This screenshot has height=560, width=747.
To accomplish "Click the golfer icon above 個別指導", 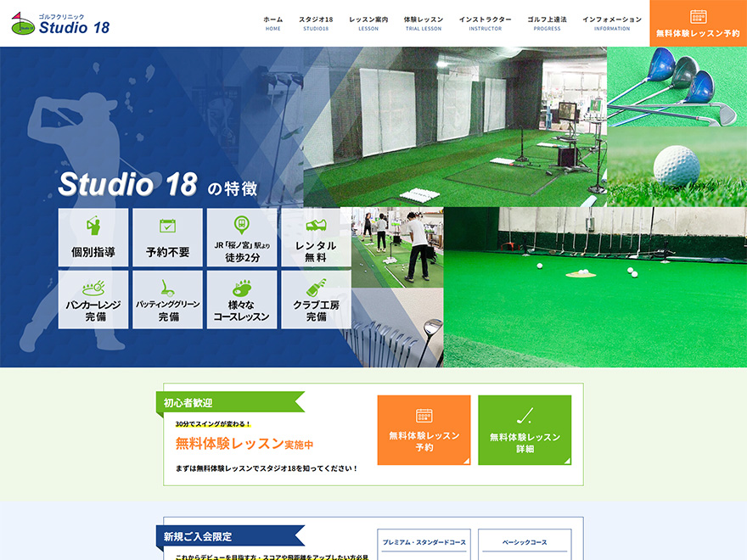I will (x=93, y=226).
